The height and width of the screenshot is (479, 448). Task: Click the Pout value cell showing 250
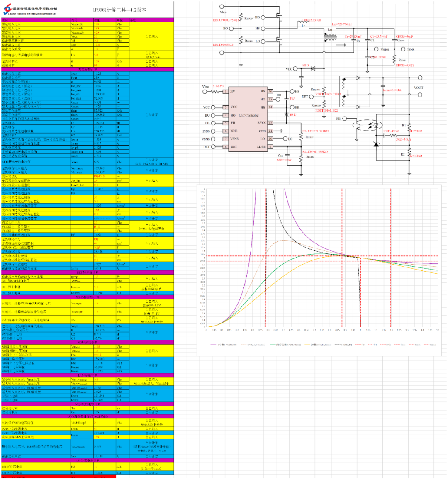click(105, 78)
